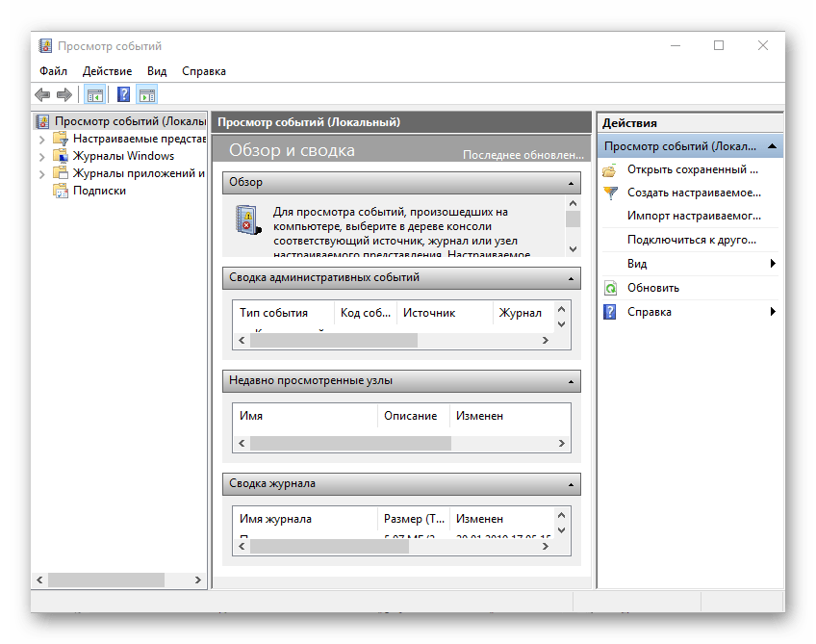Open Help via the toolbar question-mark icon
The width and height of the screenshot is (816, 644).
pos(124,94)
